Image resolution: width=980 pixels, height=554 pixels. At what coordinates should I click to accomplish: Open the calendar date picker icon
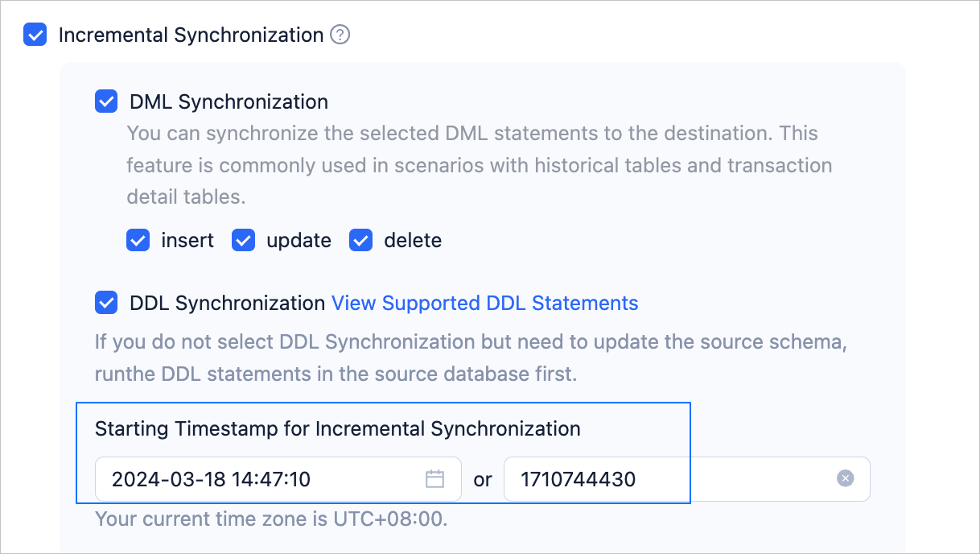434,479
